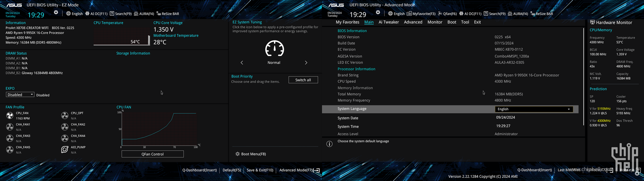Click the AGESA Version ComboAM5PI_1200a value
The image size is (644, 181).
pos(512,56)
